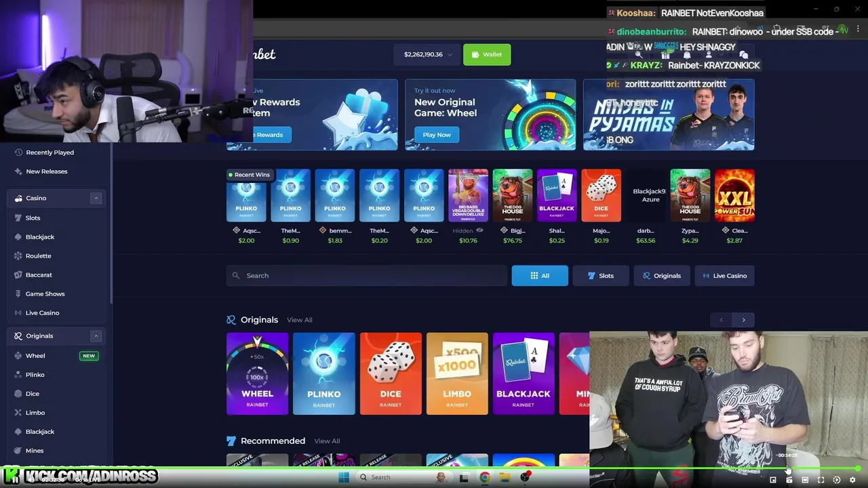Select the All games filter tab

[540, 276]
